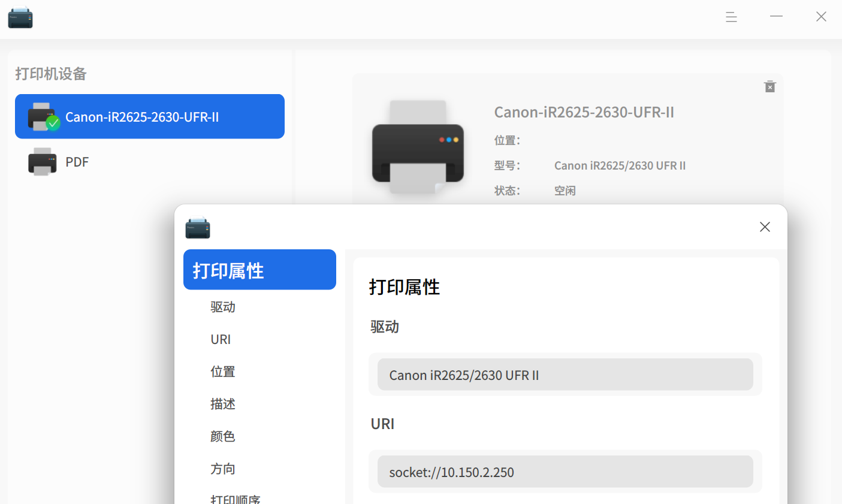842x504 pixels.
Task: Click the 型号: label in the details card
Action: pos(507,165)
